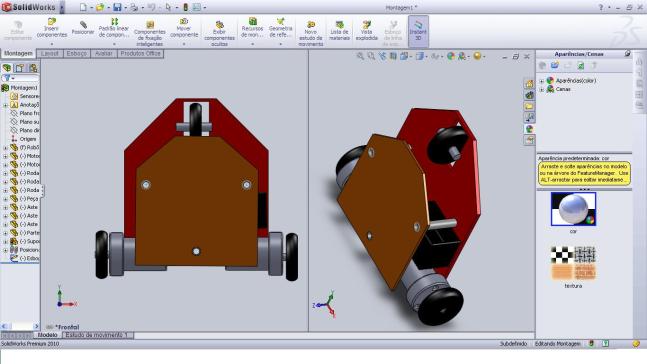Screen dimensions: 647x364
Task: Open dropdown under Padrão linear de componentes
Action: 114,44
